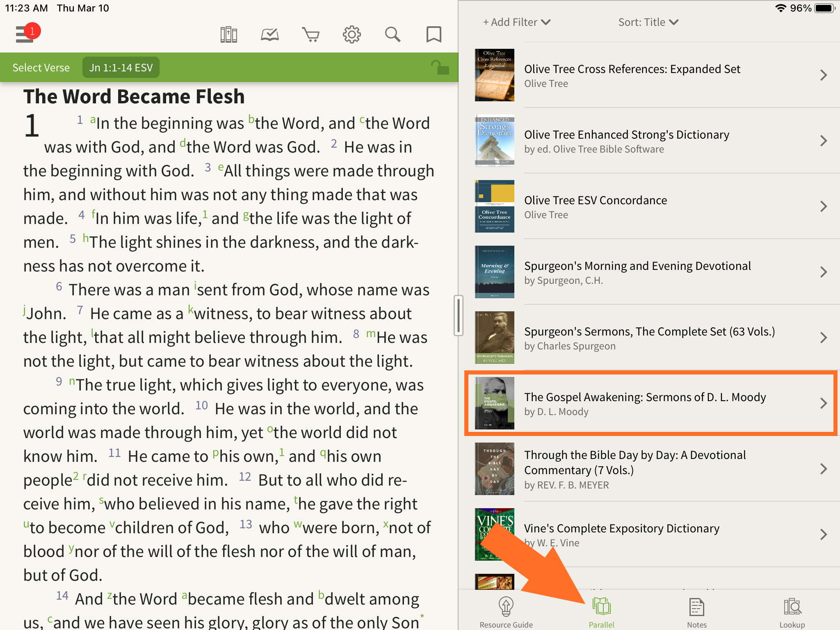Switch to the Notes tab
This screenshot has width=840, height=630.
point(697,612)
